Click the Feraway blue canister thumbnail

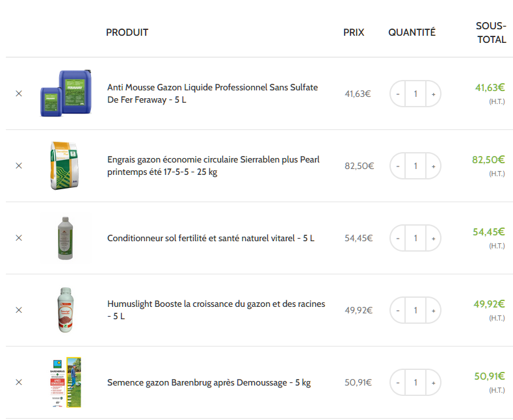point(66,93)
